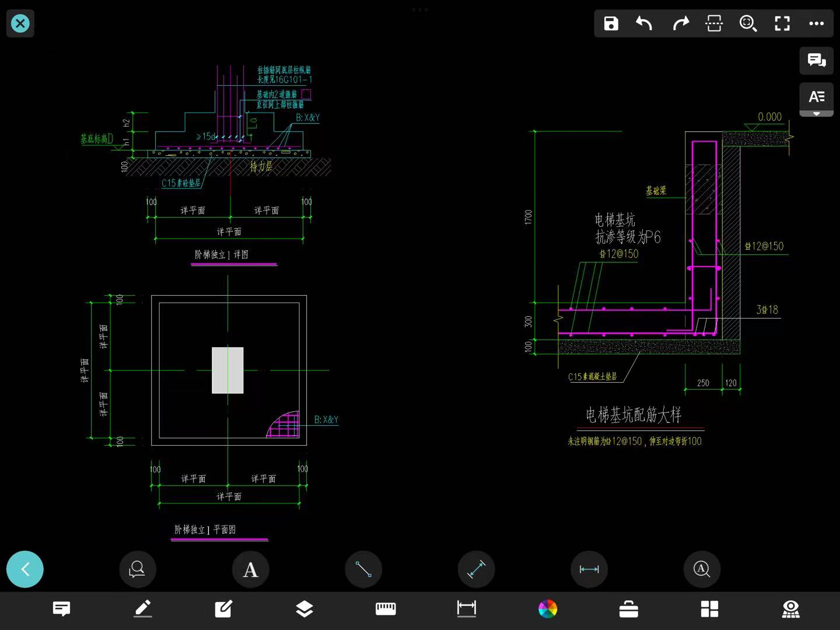Open the note comment tool in bottom bar
Viewport: 840px width, 630px height.
tap(61, 609)
